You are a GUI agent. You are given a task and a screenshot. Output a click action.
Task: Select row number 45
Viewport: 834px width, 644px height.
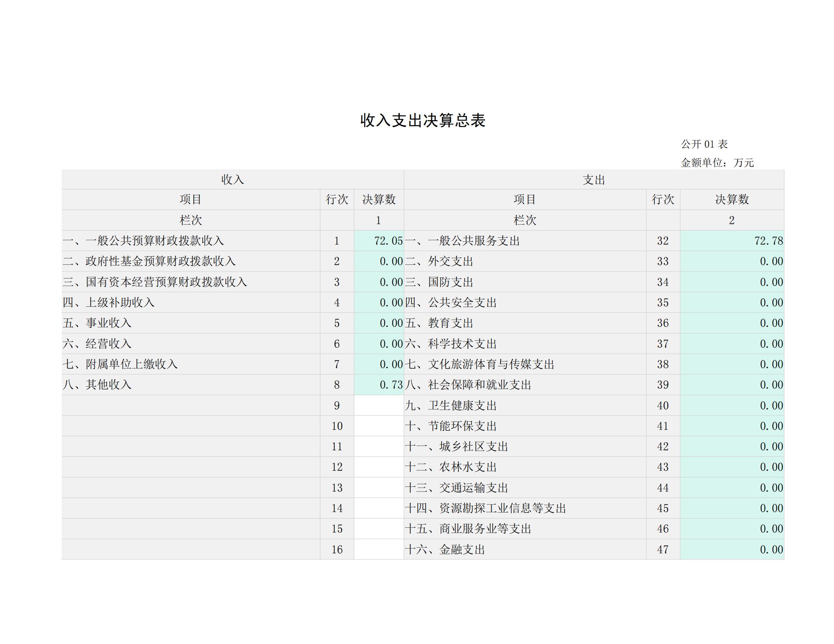click(663, 508)
